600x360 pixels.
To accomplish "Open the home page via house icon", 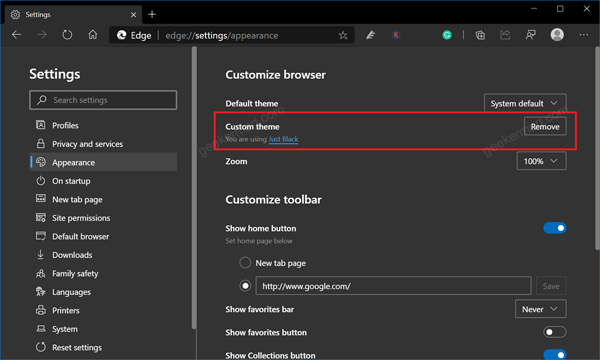I will pyautogui.click(x=93, y=35).
